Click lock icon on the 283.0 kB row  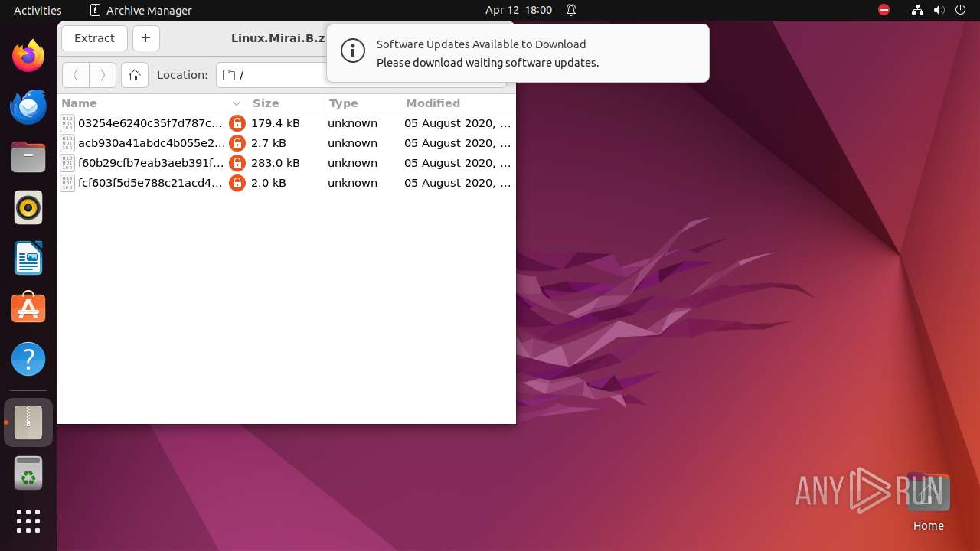[x=237, y=163]
